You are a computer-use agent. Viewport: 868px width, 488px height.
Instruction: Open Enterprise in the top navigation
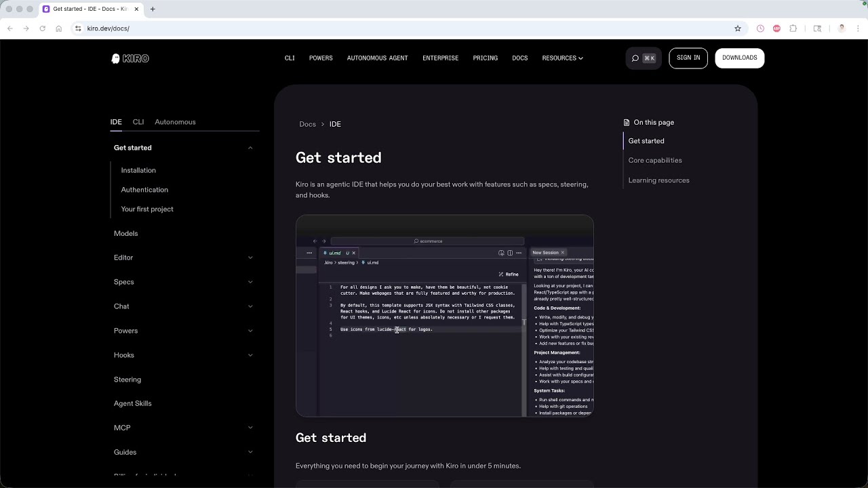(x=440, y=58)
